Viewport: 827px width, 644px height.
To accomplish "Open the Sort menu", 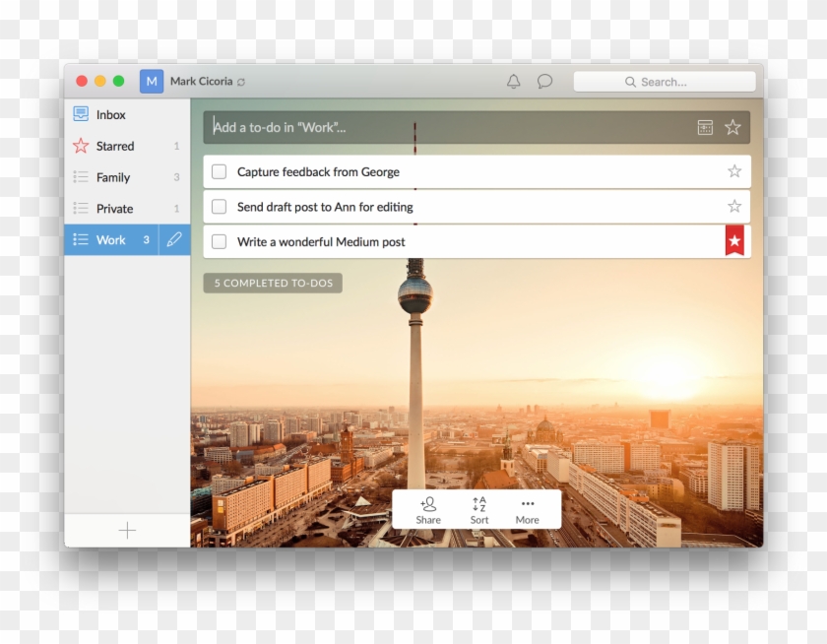I will tap(478, 508).
